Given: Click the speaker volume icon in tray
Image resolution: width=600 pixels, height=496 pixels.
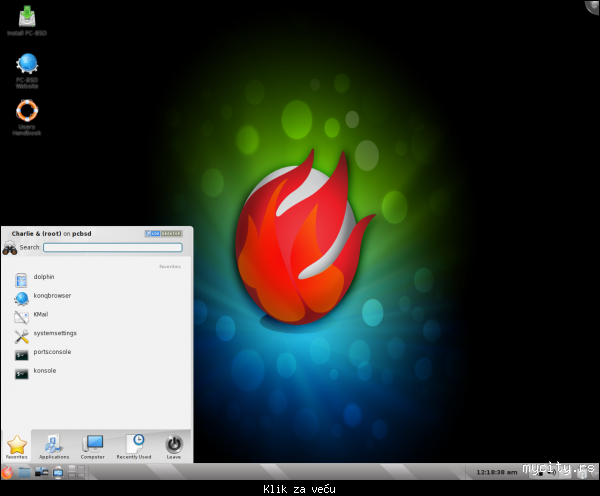Looking at the screenshot, I should tap(553, 473).
